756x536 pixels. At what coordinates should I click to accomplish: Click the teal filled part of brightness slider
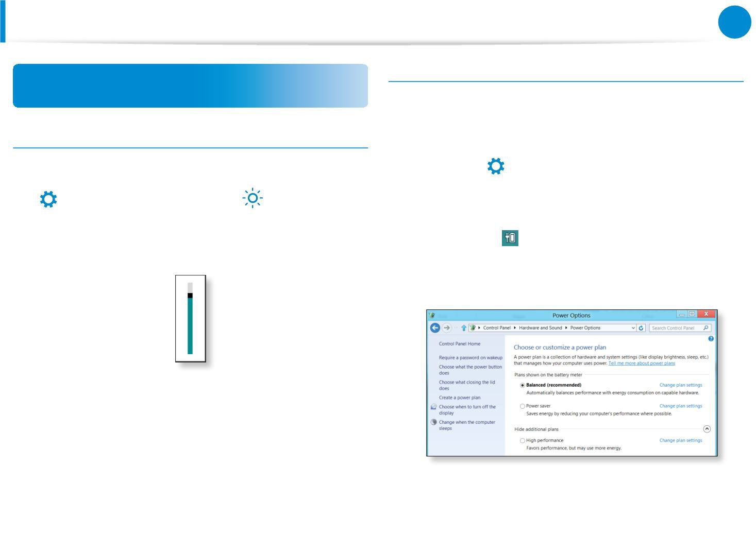coord(190,326)
